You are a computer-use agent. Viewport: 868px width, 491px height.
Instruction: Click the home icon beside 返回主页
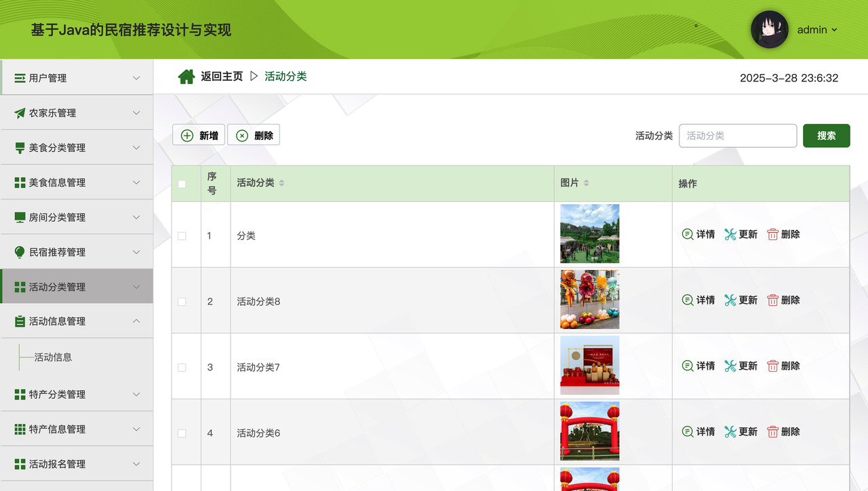[186, 77]
